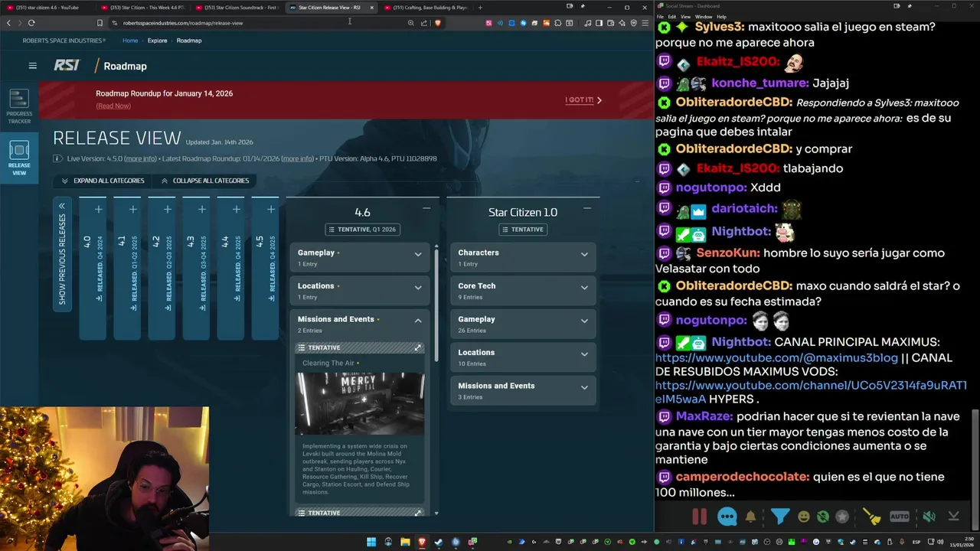Screen dimensions: 980x551
Task: Go back in browser history
Action: point(8,23)
